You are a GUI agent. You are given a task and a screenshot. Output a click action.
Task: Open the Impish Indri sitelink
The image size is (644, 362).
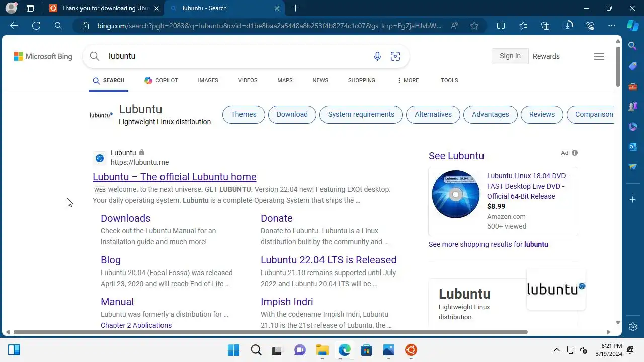tap(287, 302)
